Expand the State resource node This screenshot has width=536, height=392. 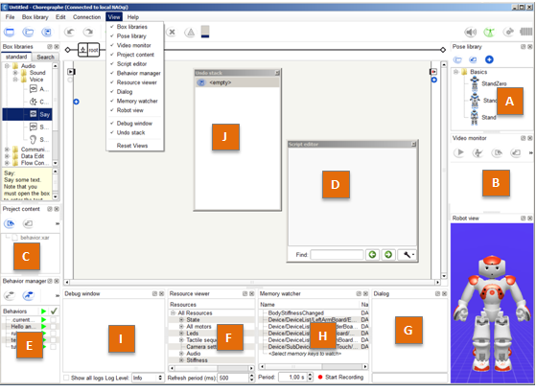tap(181, 319)
